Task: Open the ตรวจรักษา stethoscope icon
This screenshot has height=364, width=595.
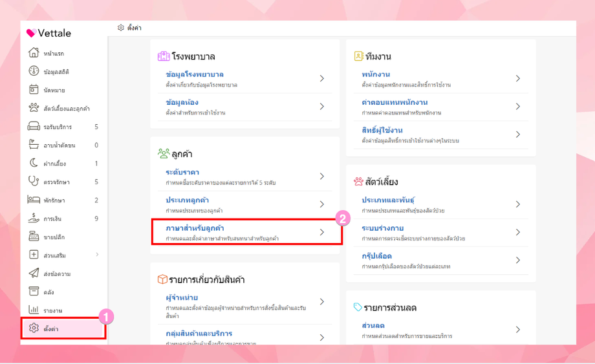Action: pyautogui.click(x=34, y=181)
